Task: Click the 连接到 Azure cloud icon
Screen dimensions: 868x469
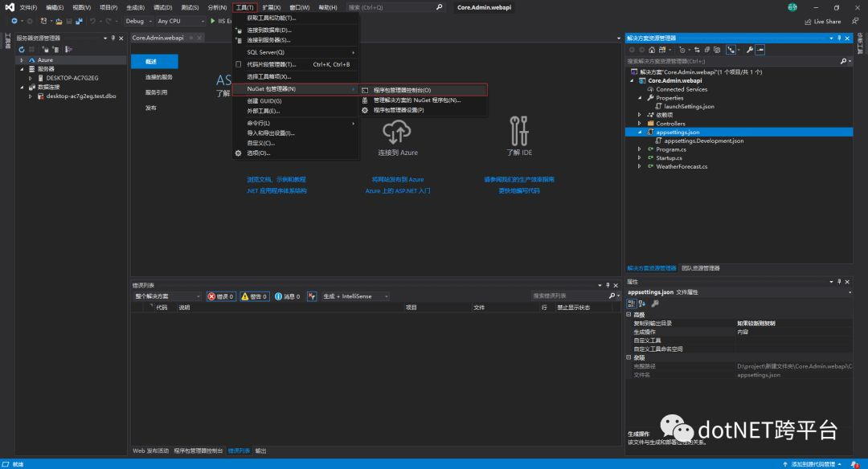Action: [397, 132]
